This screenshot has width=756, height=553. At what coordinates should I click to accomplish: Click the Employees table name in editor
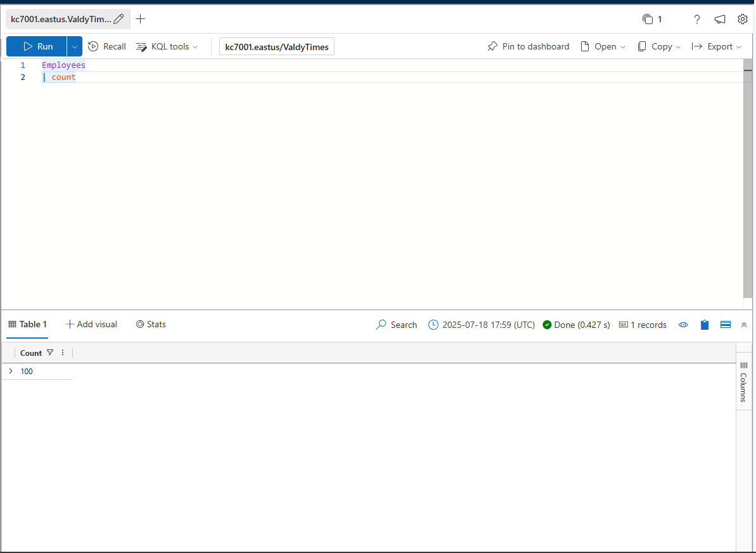click(x=63, y=65)
